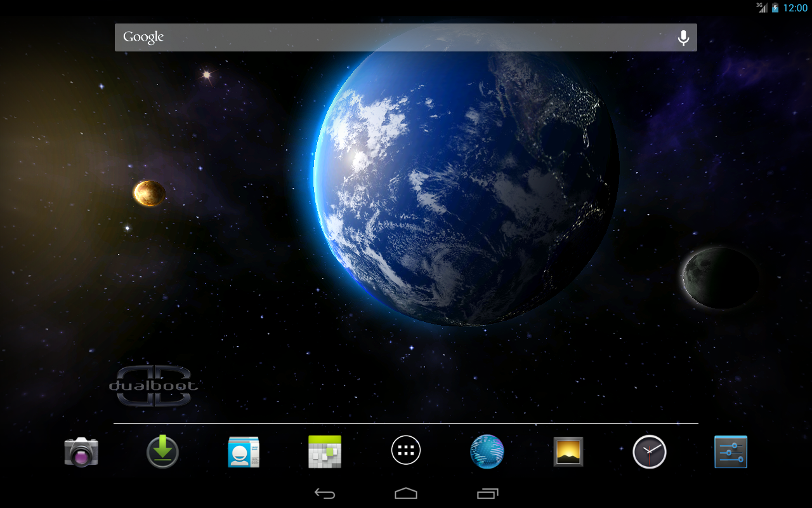Tap the 3G signal strength indicator

(762, 8)
